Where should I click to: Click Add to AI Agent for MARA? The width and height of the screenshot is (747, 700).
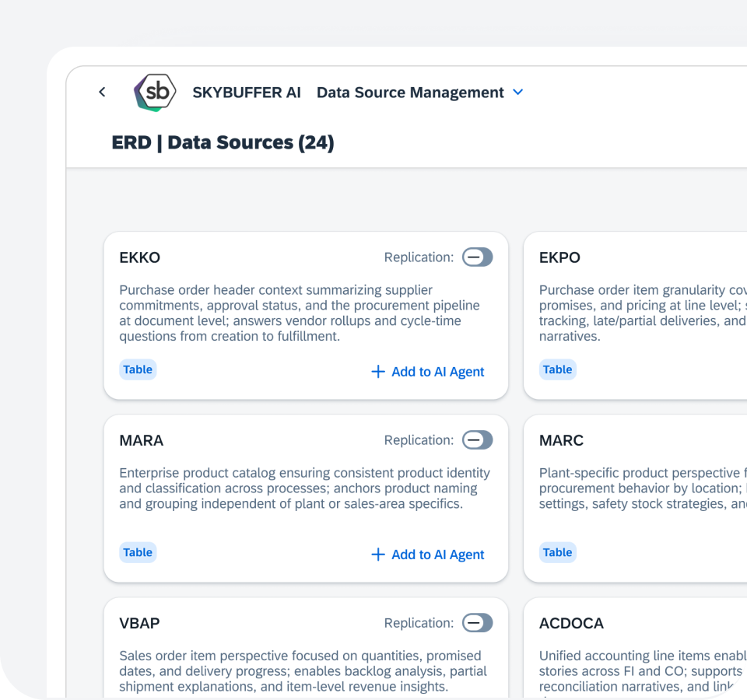tap(437, 555)
